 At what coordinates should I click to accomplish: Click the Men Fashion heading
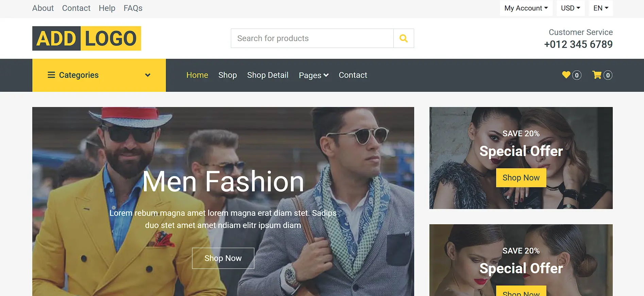(x=223, y=181)
